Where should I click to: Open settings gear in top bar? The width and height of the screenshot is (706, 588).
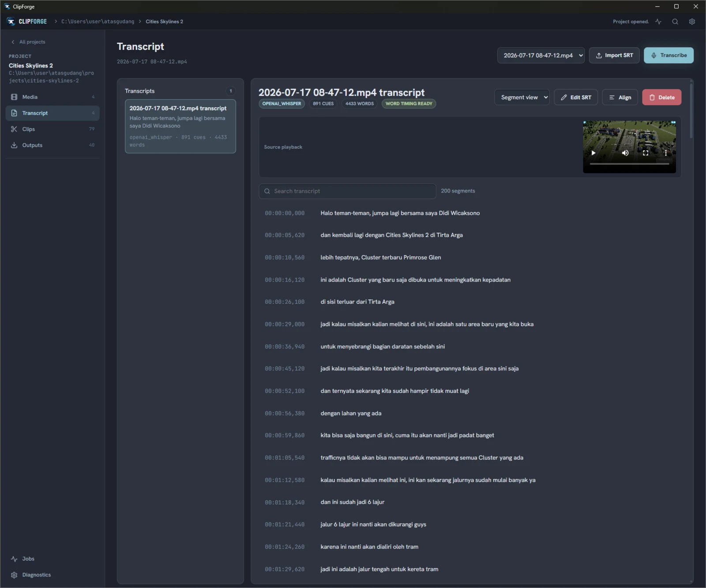692,22
